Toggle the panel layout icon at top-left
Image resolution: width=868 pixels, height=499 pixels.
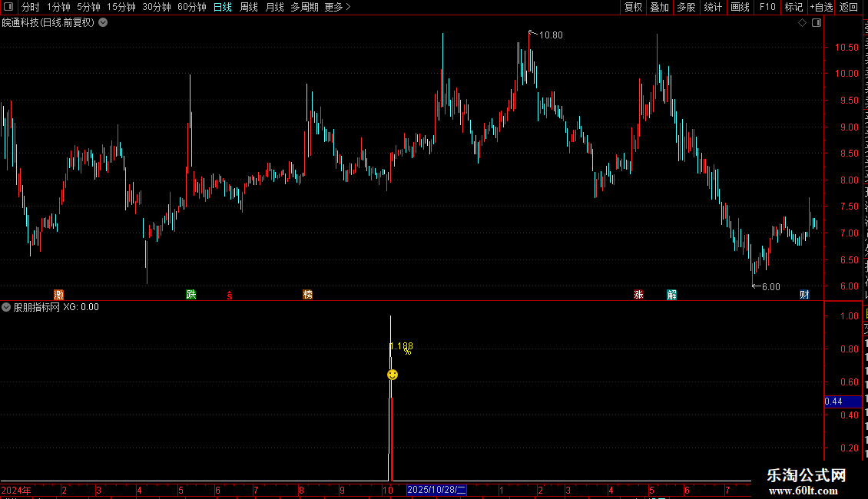pos(8,7)
